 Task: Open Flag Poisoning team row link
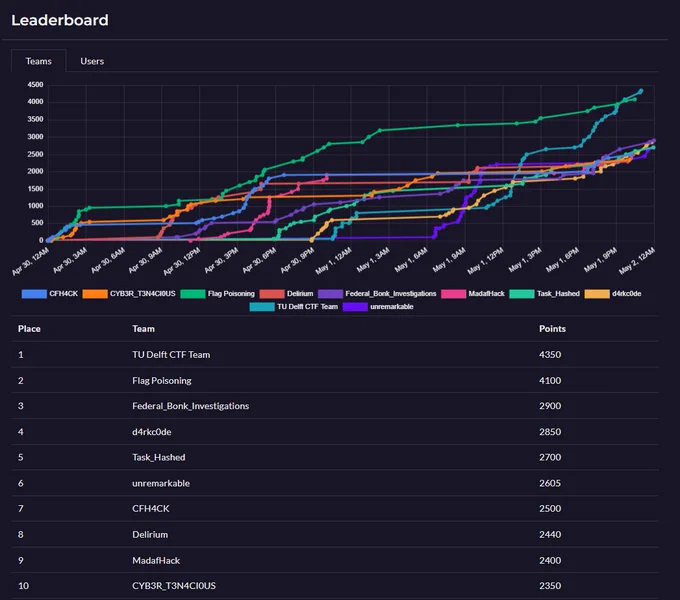tap(162, 381)
